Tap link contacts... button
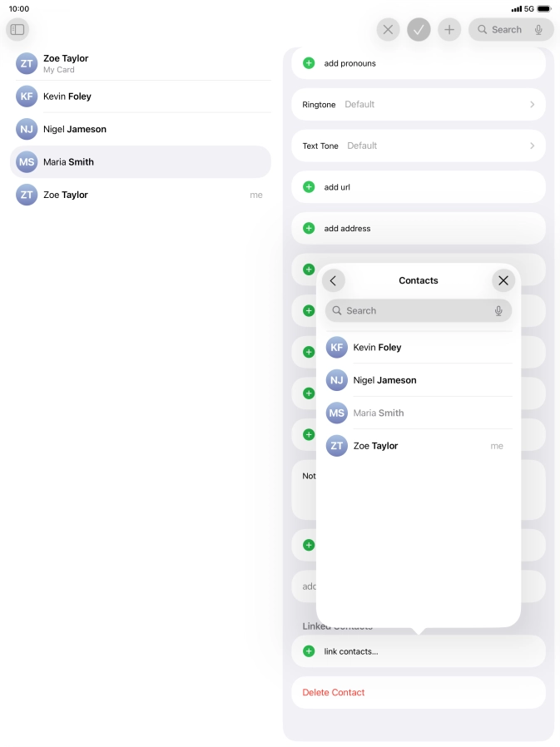This screenshot has height=747, width=560. [350, 651]
